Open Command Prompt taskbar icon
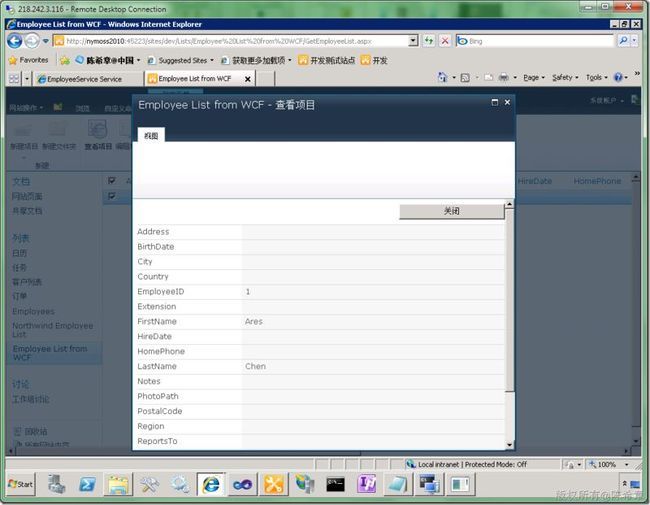 pos(335,484)
